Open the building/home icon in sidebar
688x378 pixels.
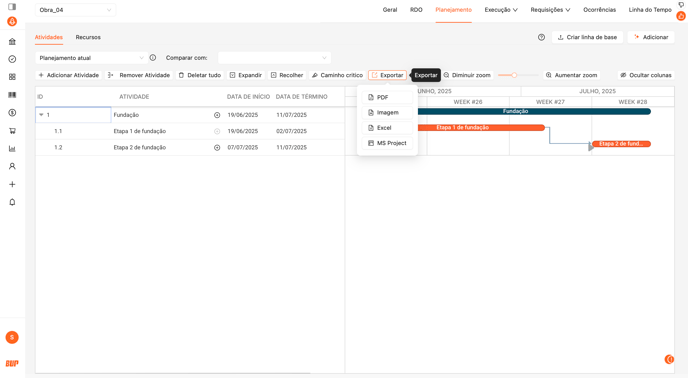pyautogui.click(x=12, y=42)
